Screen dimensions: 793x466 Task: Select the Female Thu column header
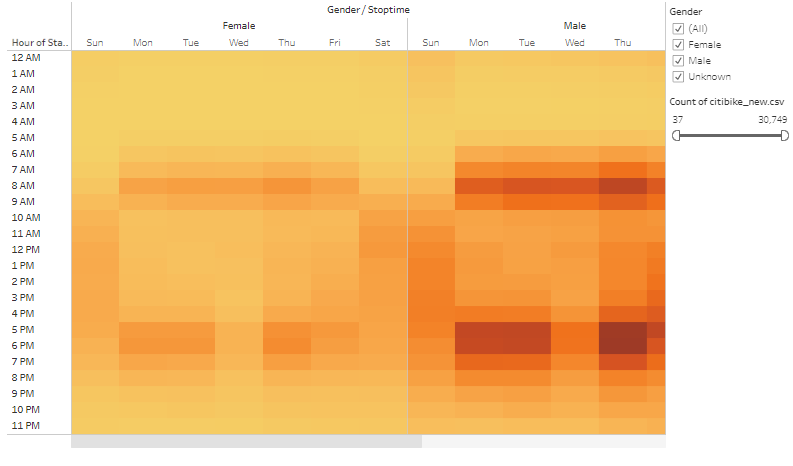coord(287,43)
